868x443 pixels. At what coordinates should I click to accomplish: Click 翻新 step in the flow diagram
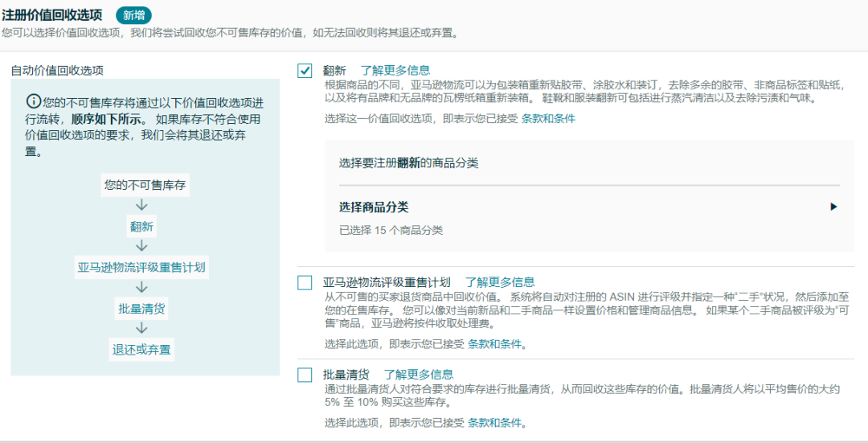point(141,227)
